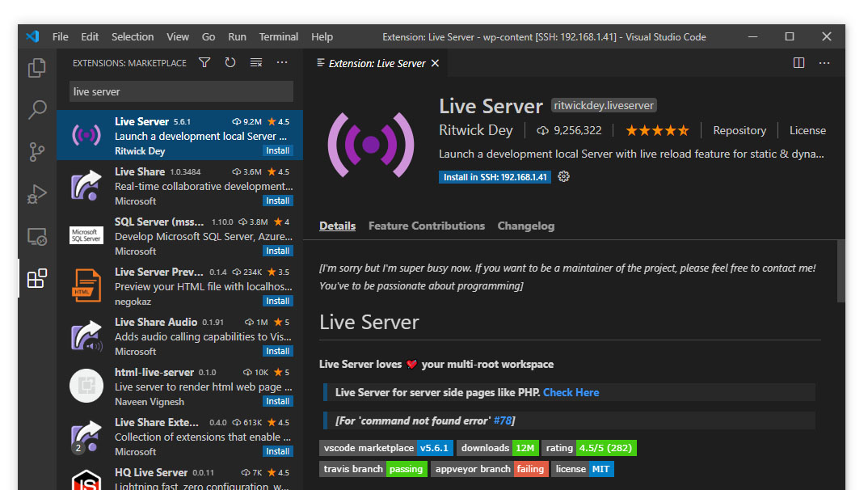Open Live Server manage gear icon
868x490 pixels.
pyautogui.click(x=563, y=176)
